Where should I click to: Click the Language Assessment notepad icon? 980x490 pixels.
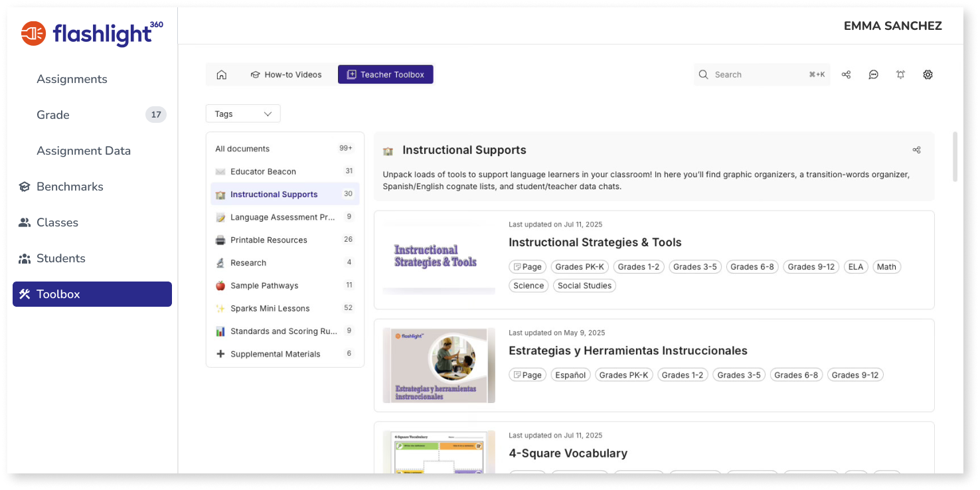point(220,217)
